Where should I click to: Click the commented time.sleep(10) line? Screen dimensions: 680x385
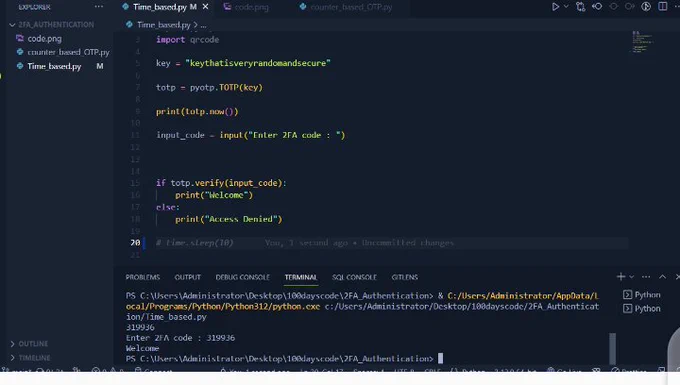pos(195,243)
